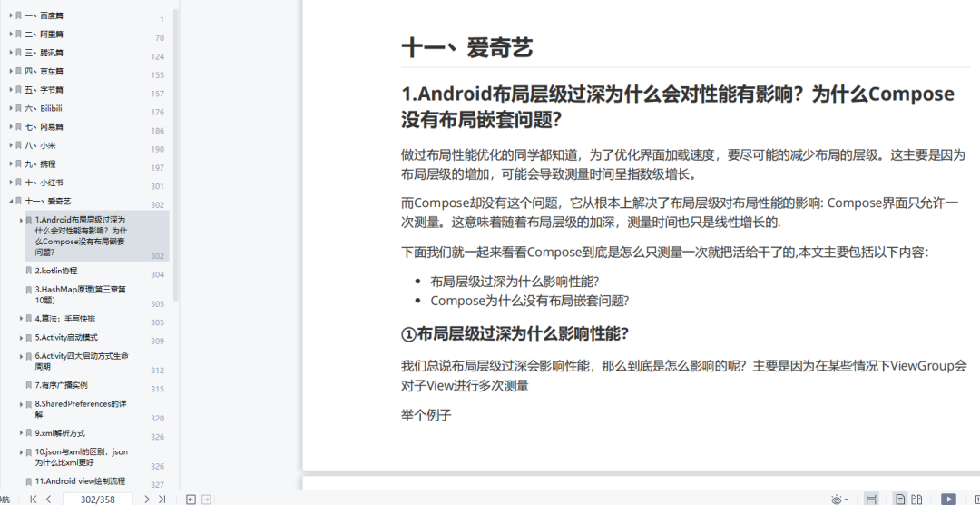Click page number 304 next to kotlin协程
Viewport: 980px width, 505px height.
coord(158,274)
